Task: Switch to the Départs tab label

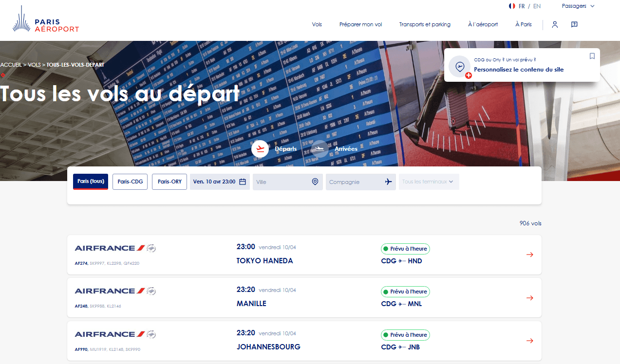Action: 285,149
